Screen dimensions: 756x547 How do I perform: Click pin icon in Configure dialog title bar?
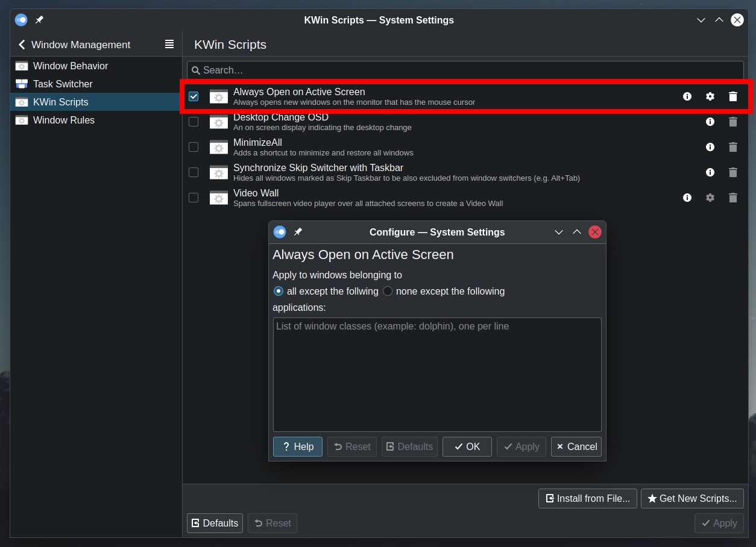coord(298,232)
